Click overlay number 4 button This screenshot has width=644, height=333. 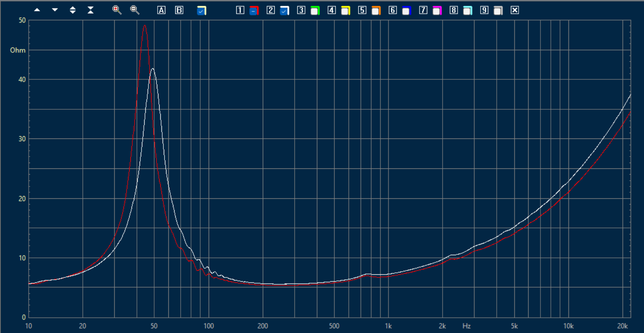pos(332,10)
